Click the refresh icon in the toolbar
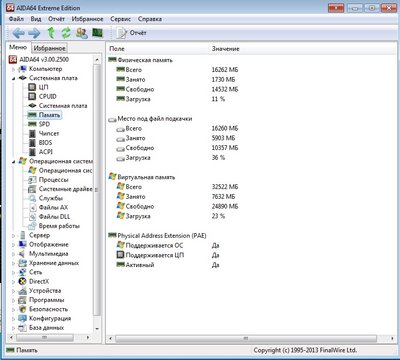The width and height of the screenshot is (400, 360). [66, 33]
